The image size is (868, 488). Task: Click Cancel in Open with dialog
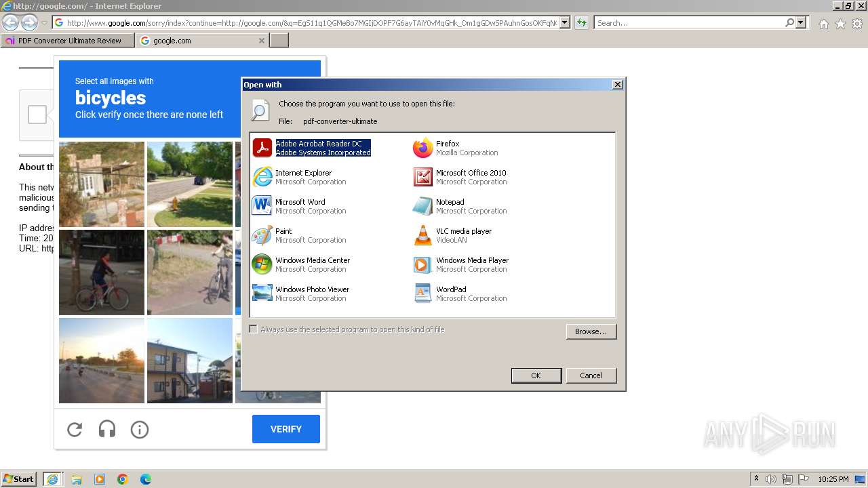point(591,375)
